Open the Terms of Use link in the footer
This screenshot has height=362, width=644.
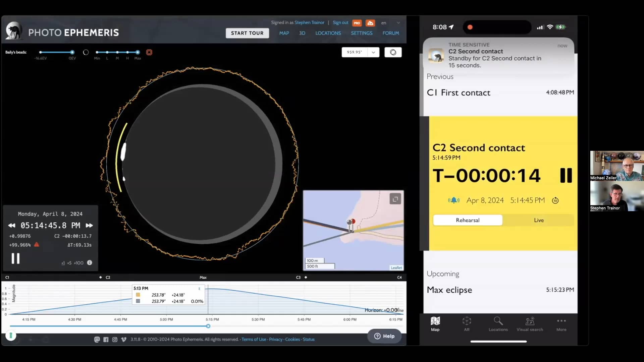tap(254, 339)
